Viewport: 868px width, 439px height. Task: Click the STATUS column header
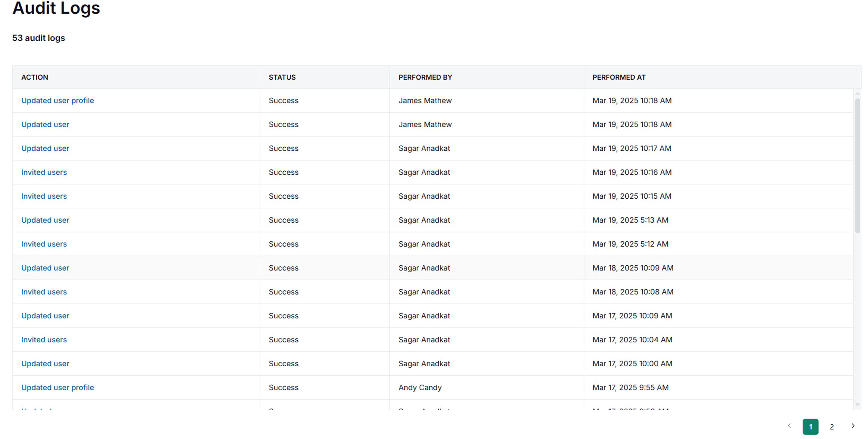pos(282,77)
